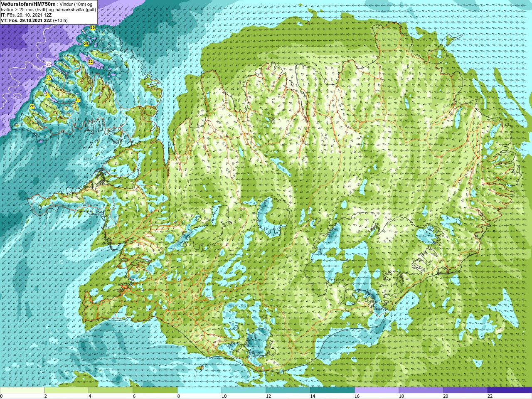Click the white contour label 25
This screenshot has width=532, height=399.
(49, 64)
